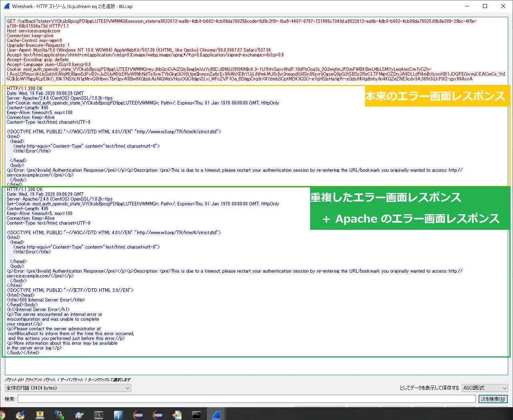Open WinSCP padlock icon in taskbar

[x=59, y=415]
